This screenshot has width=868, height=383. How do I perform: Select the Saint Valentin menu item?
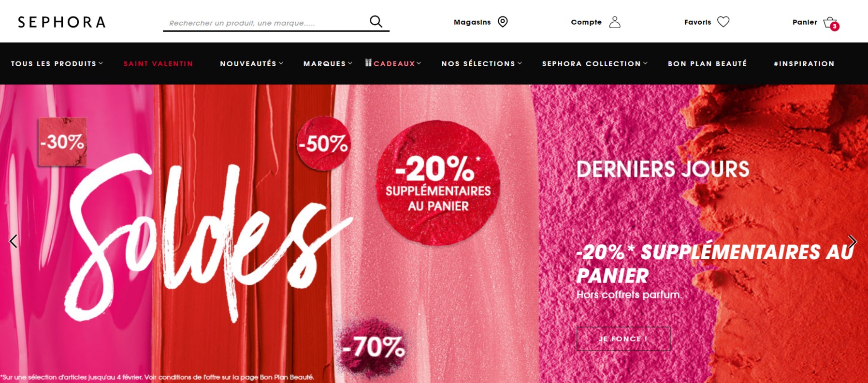[x=158, y=64]
